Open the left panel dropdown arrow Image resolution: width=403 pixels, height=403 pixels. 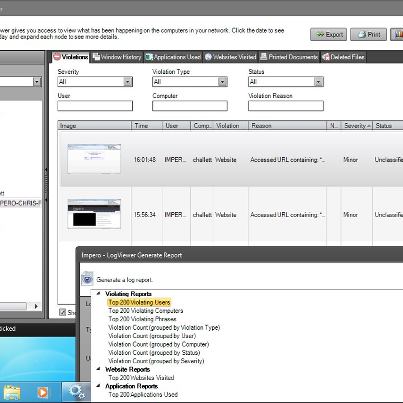click(x=37, y=82)
